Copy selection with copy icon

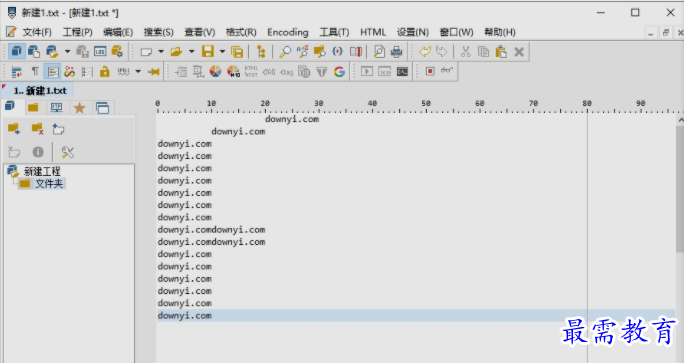[483, 51]
